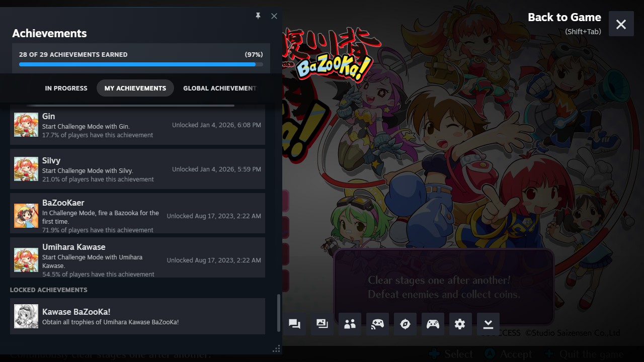644x362 pixels.
Task: Click the Umihara Kawase achievement thumbnail
Action: [26, 260]
